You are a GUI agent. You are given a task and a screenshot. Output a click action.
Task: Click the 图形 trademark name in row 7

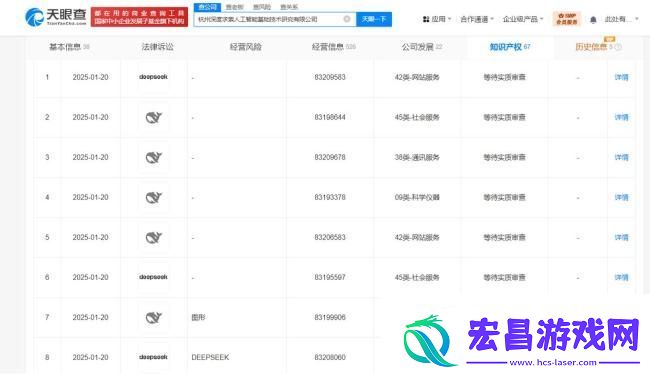198,317
